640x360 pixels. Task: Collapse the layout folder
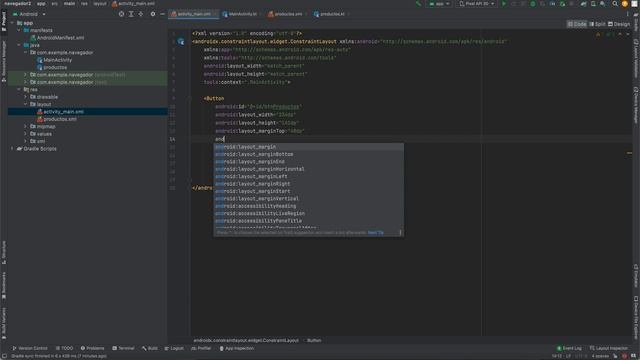[25, 104]
